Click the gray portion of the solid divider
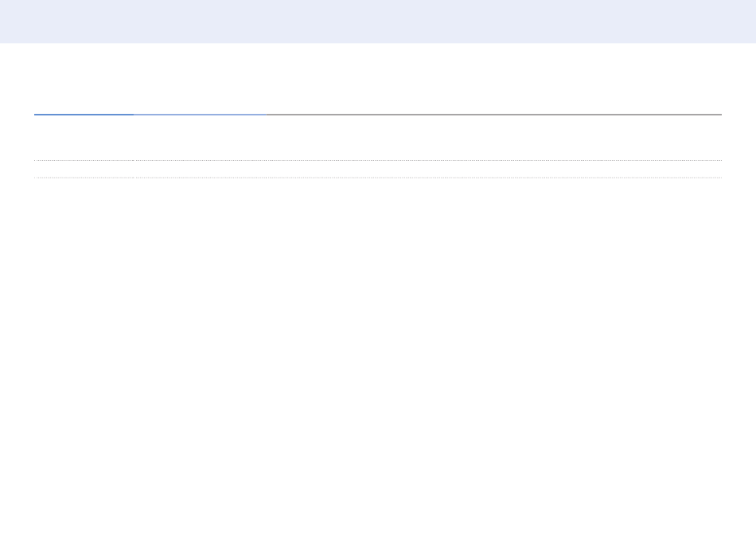The width and height of the screenshot is (756, 535). 493,115
